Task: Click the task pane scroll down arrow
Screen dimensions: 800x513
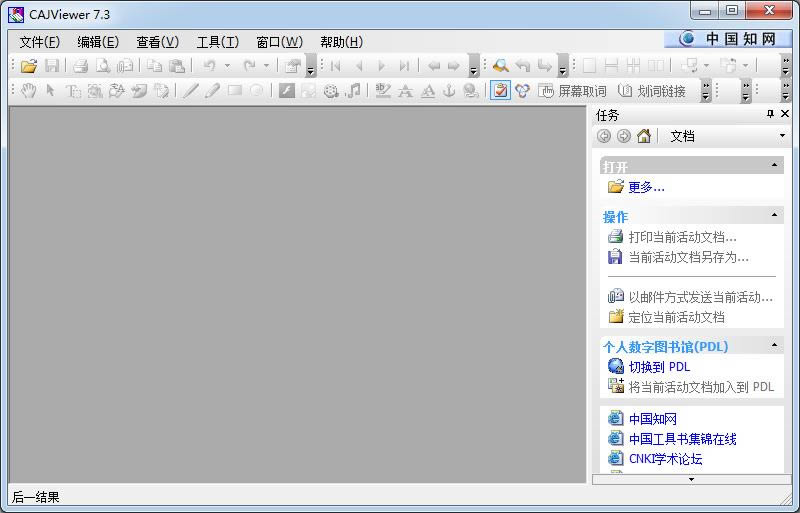Action: click(691, 479)
